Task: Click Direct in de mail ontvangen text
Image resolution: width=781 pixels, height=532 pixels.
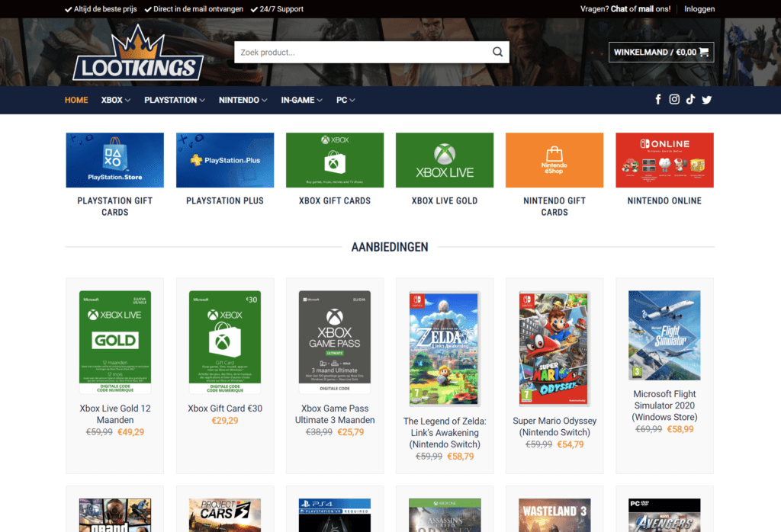Action: tap(198, 9)
